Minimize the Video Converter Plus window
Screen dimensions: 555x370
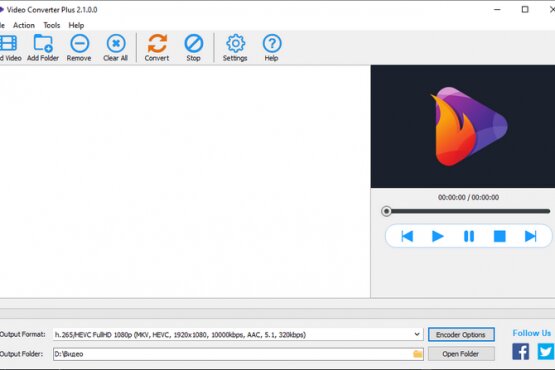497,10
